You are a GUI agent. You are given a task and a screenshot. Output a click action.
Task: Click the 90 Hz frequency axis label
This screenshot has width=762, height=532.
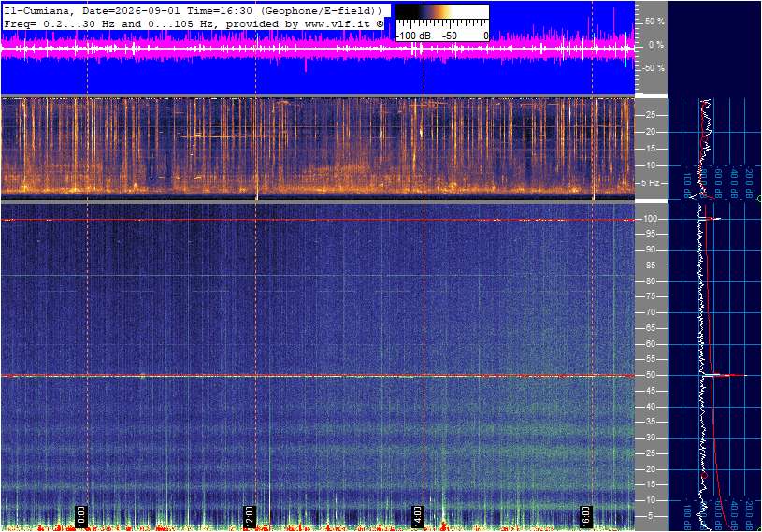tap(650, 250)
